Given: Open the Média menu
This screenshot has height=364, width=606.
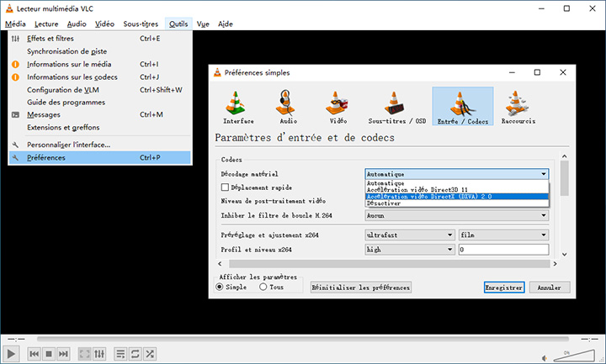Looking at the screenshot, I should coord(15,24).
